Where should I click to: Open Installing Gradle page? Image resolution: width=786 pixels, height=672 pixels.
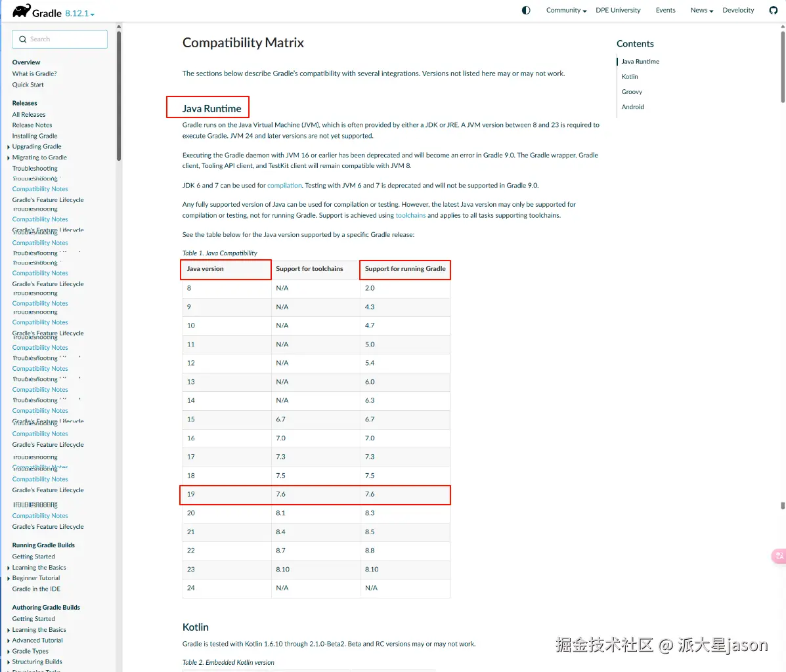tap(35, 136)
